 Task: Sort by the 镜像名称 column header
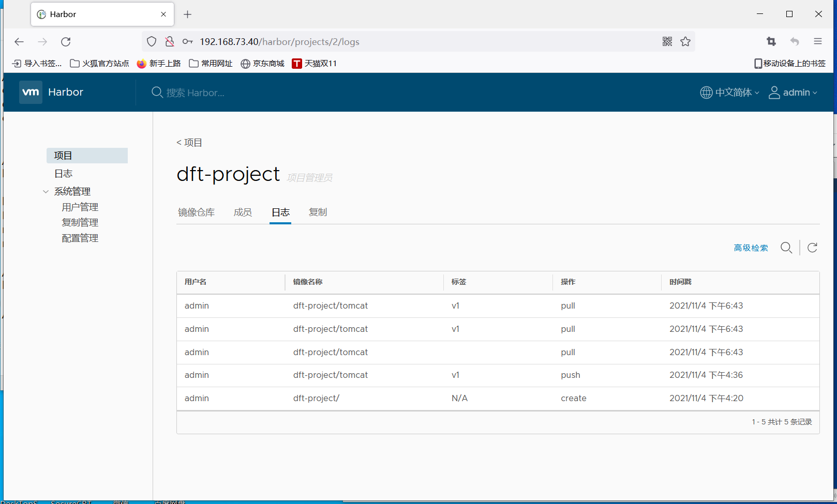[x=308, y=282]
